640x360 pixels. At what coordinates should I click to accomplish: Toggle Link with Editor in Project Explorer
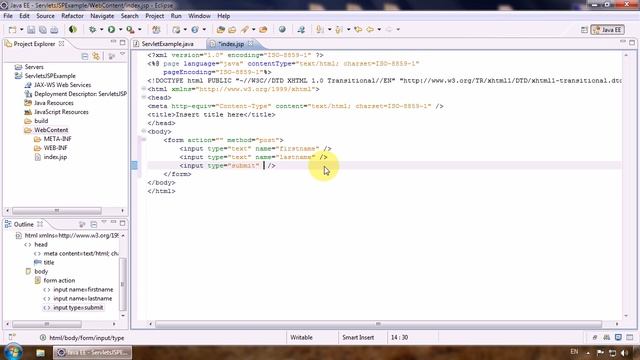[x=96, y=56]
